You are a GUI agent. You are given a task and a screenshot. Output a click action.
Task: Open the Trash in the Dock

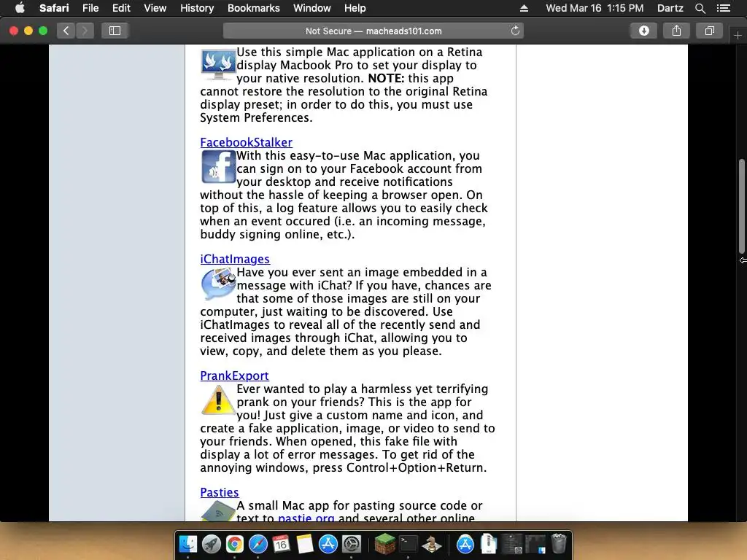[558, 544]
